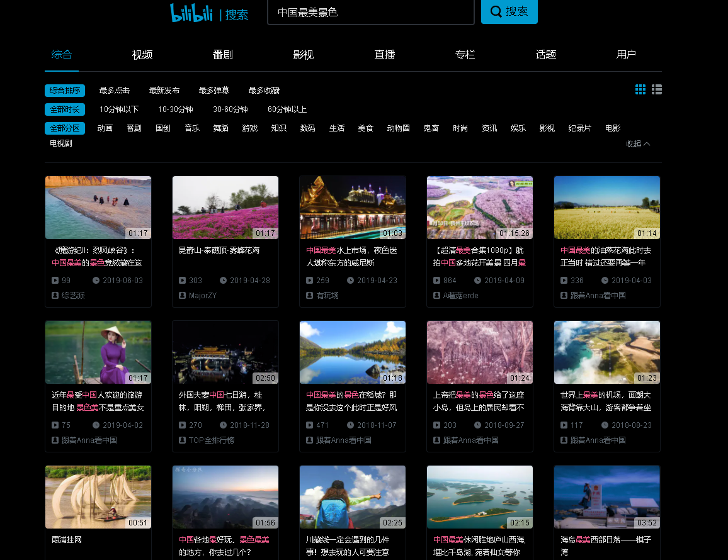The image size is (728, 560).
Task: Sort results by 最多弹幕
Action: pyautogui.click(x=213, y=91)
